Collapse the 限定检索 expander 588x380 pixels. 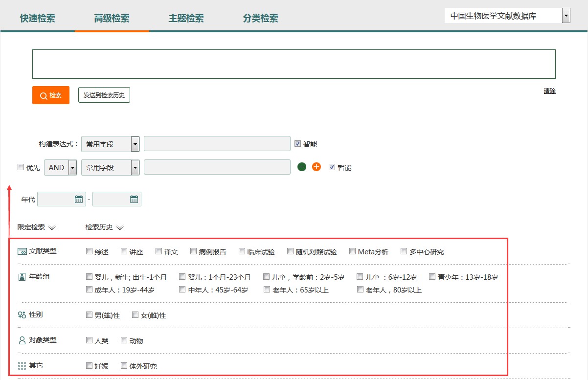52,227
